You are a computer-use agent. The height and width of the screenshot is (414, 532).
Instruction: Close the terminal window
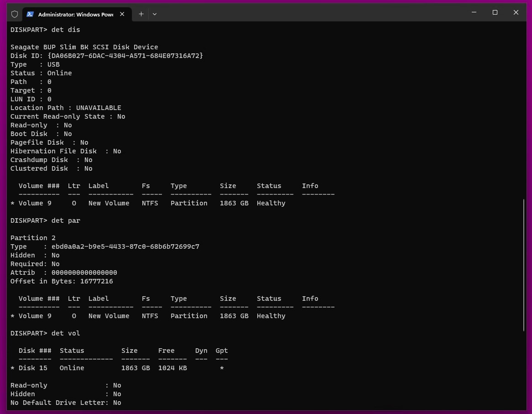pyautogui.click(x=516, y=13)
